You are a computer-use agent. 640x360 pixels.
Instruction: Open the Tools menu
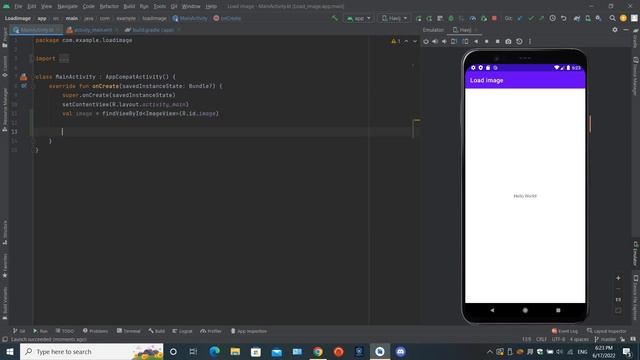[160, 7]
